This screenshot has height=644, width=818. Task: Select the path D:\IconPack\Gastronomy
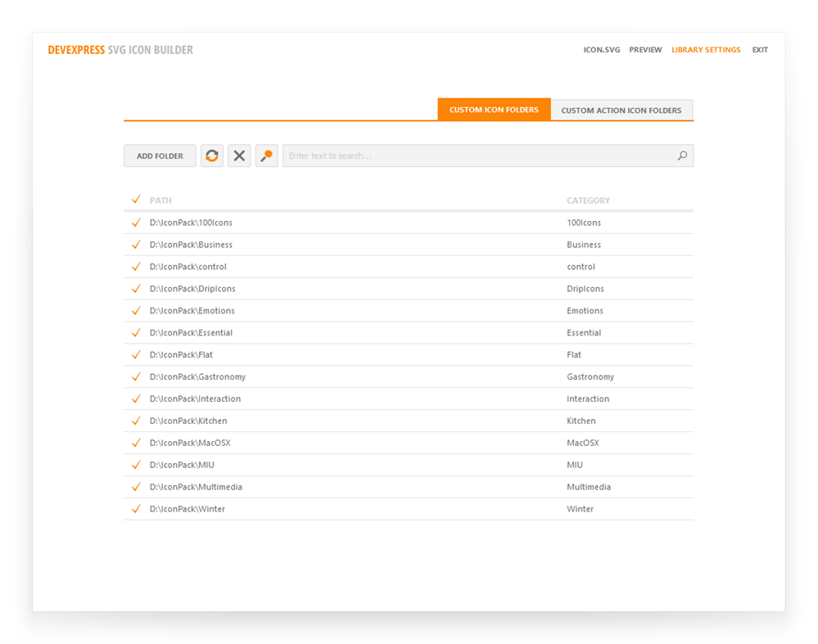click(197, 376)
